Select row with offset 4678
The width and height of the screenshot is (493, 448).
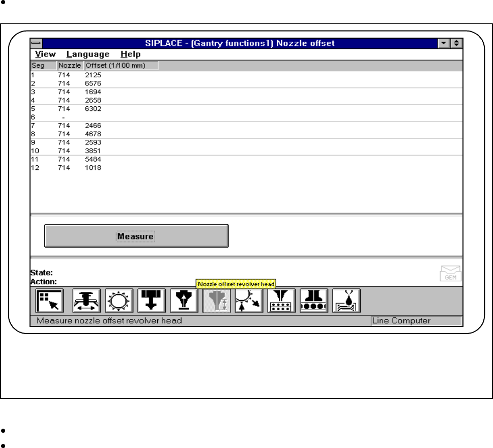246,134
